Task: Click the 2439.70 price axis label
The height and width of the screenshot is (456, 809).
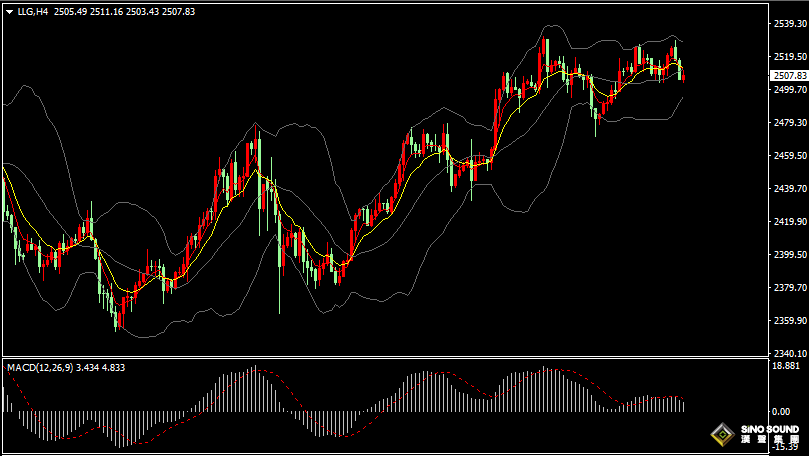Action: (788, 188)
